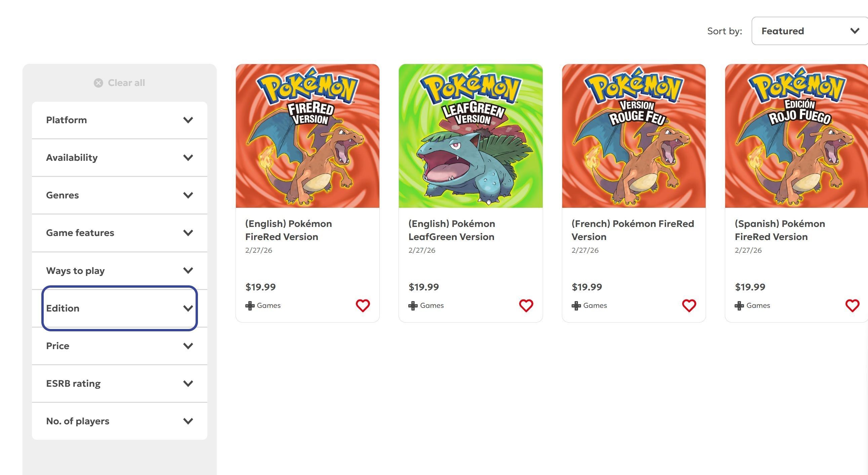Screen dimensions: 868x475
Task: Open the Price filter section
Action: pos(120,346)
